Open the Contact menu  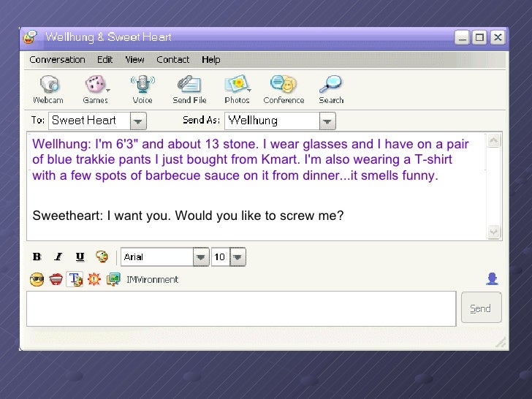[x=172, y=60]
